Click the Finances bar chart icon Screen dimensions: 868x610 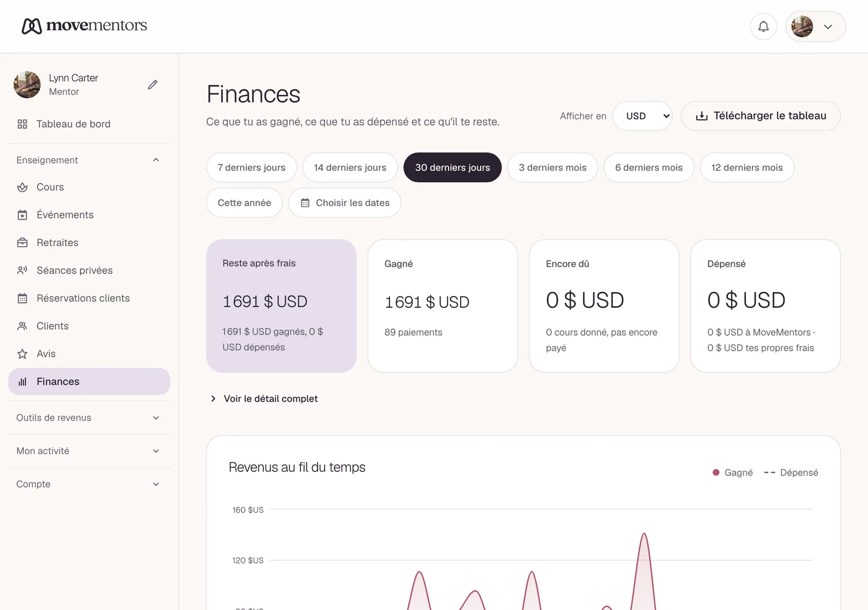tap(22, 382)
